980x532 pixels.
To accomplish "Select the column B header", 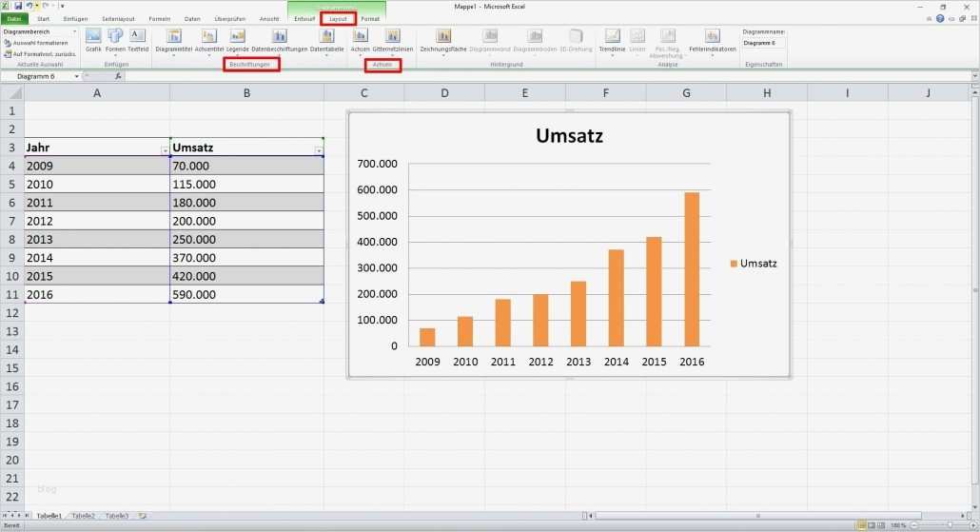I will tap(246, 93).
